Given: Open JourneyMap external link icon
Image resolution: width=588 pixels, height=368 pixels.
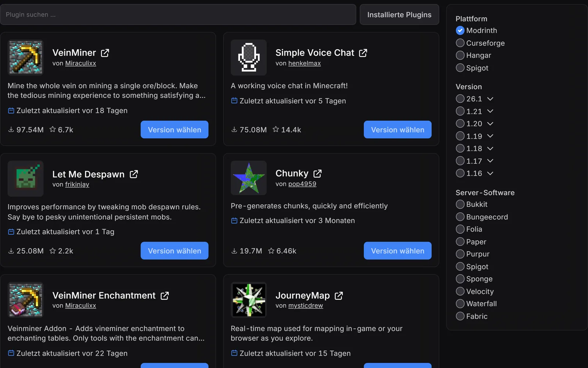Looking at the screenshot, I should tap(339, 296).
